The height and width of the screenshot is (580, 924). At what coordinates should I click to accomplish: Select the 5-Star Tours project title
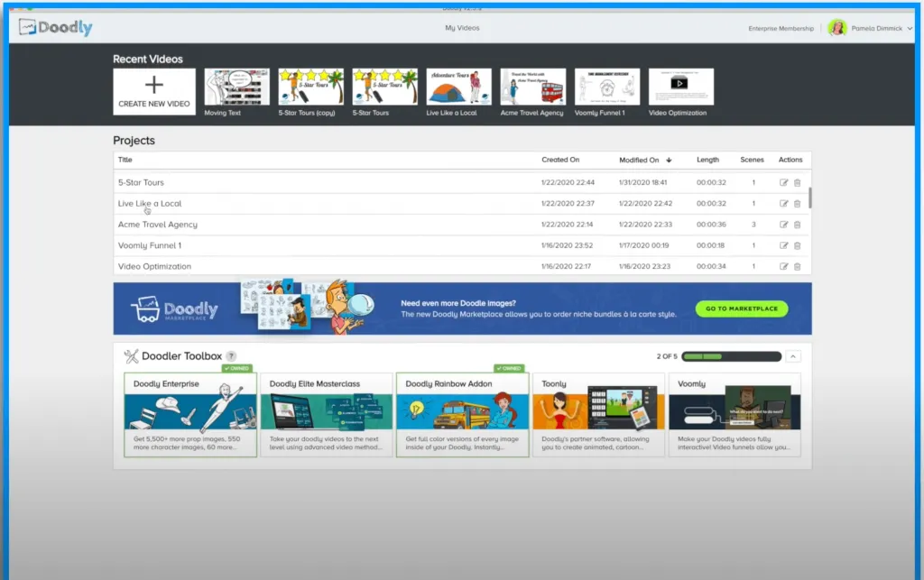pos(141,182)
